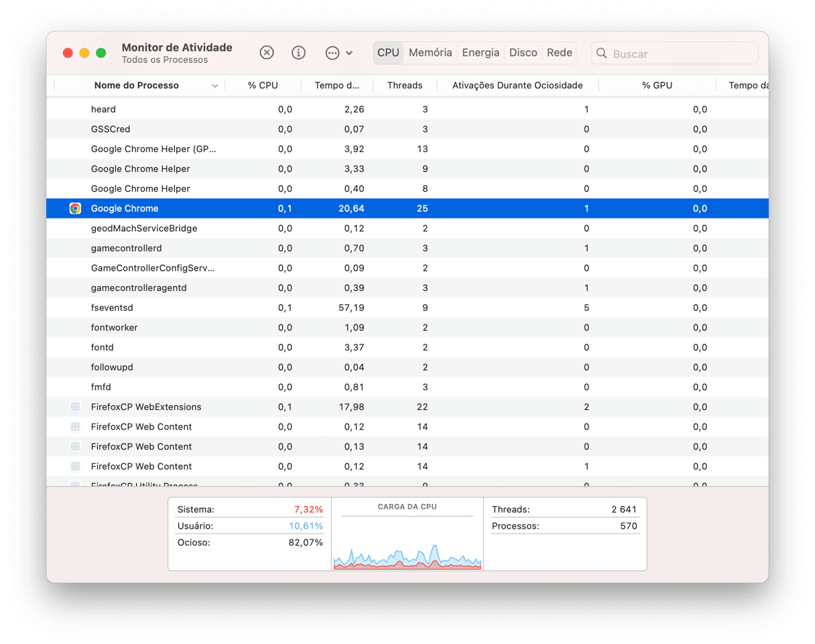Viewport: 815px width, 644px height.
Task: Click the search magnifier icon
Action: (602, 54)
